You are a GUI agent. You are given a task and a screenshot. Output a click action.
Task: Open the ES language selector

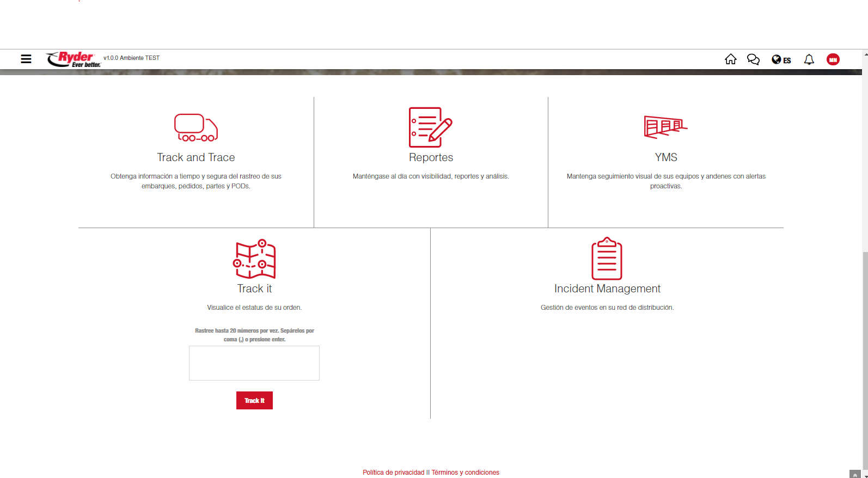click(781, 60)
